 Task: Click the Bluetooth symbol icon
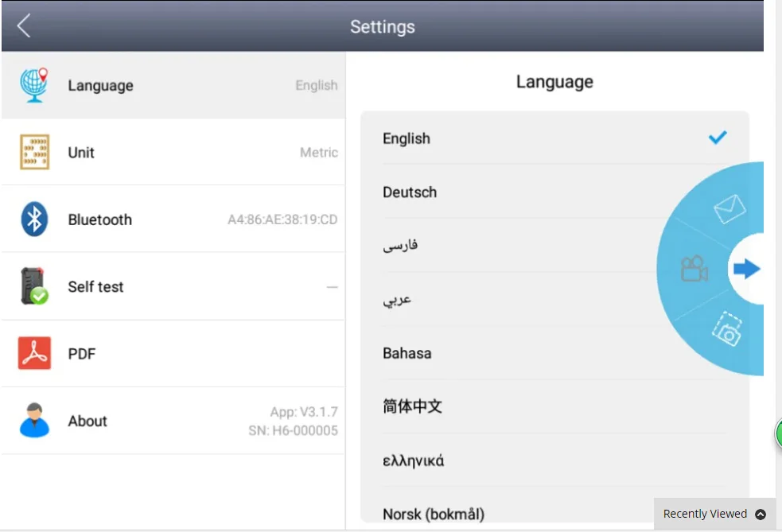34,219
